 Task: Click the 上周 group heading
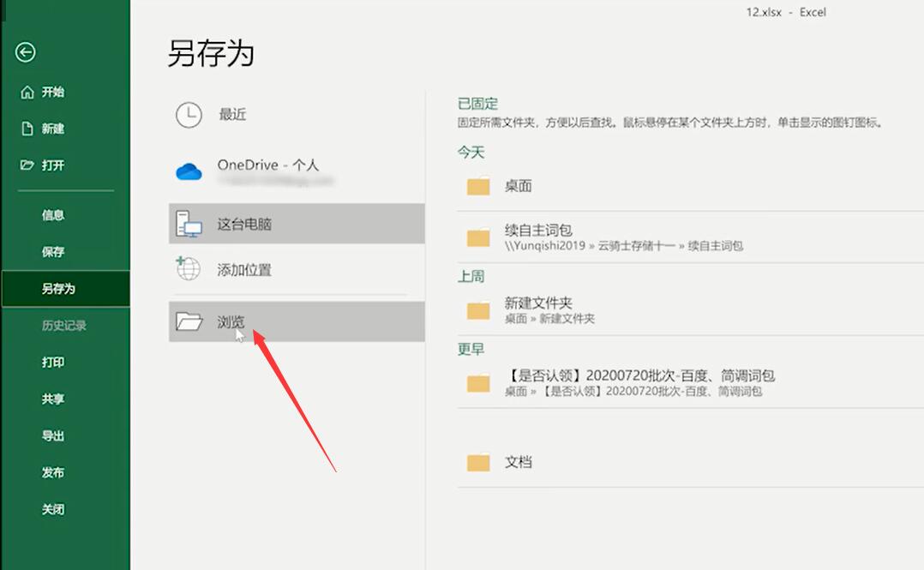coord(471,277)
